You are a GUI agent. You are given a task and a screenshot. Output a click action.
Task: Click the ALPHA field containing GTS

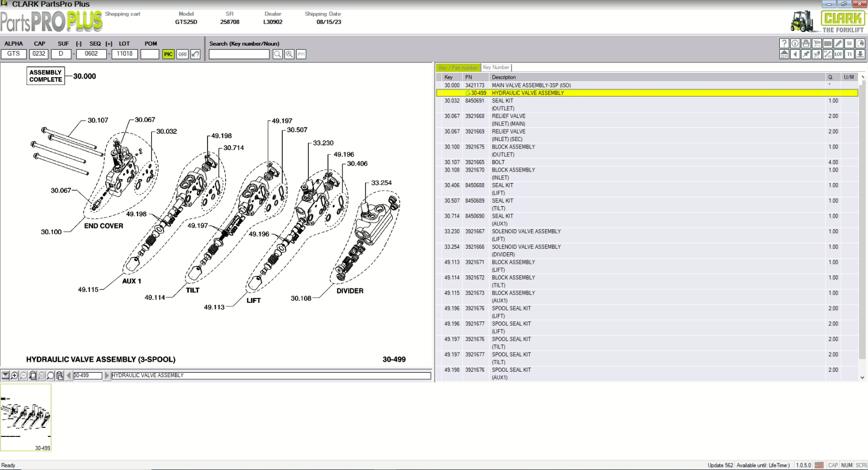click(14, 54)
